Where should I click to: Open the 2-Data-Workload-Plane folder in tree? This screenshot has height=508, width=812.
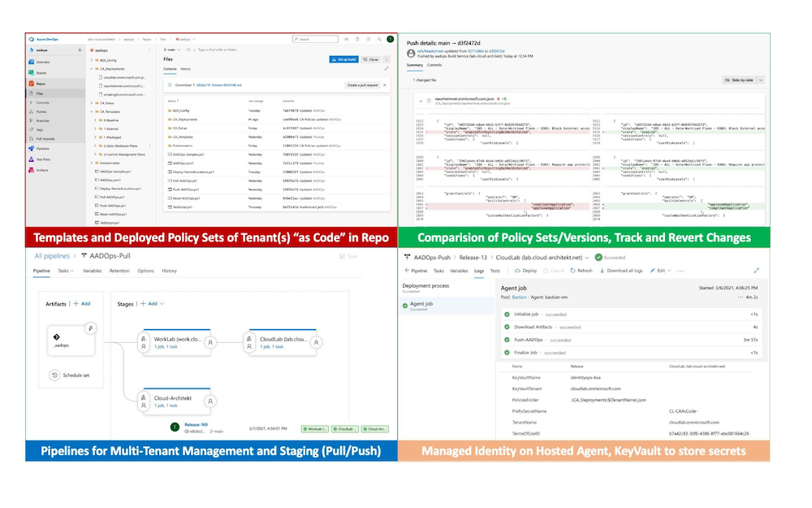(120, 146)
